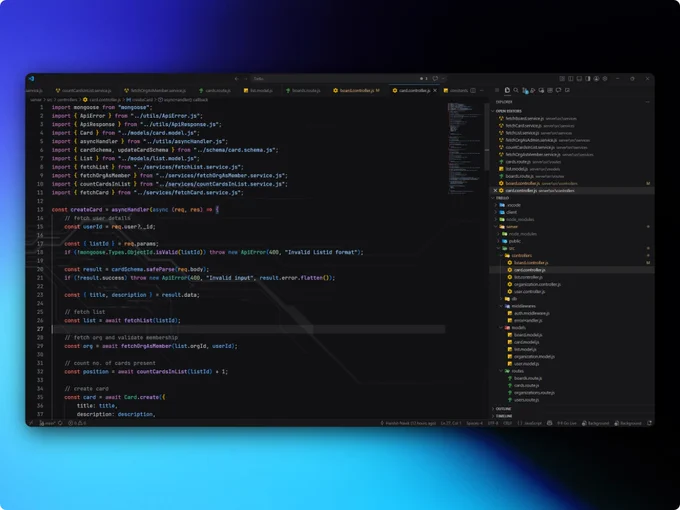Switch to the boards.route.js tab

pyautogui.click(x=303, y=90)
